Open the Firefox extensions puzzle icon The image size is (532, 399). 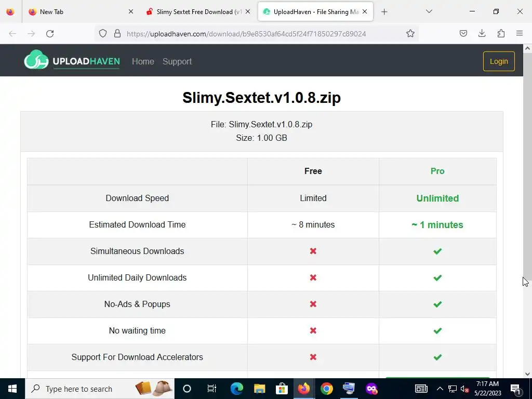click(501, 34)
